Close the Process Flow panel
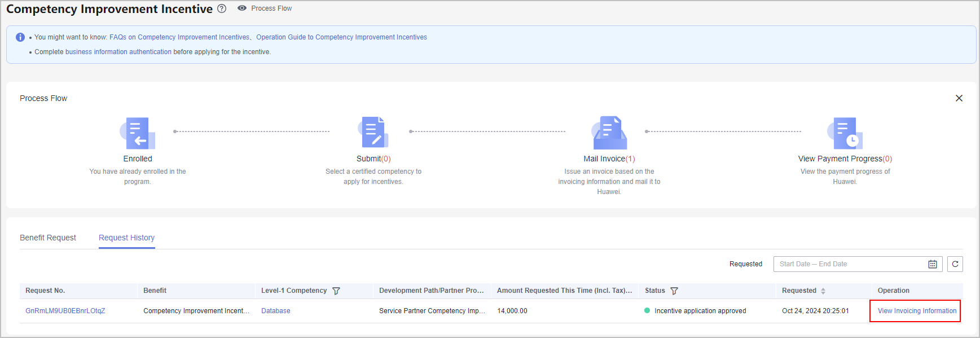Image resolution: width=980 pixels, height=338 pixels. pos(959,98)
